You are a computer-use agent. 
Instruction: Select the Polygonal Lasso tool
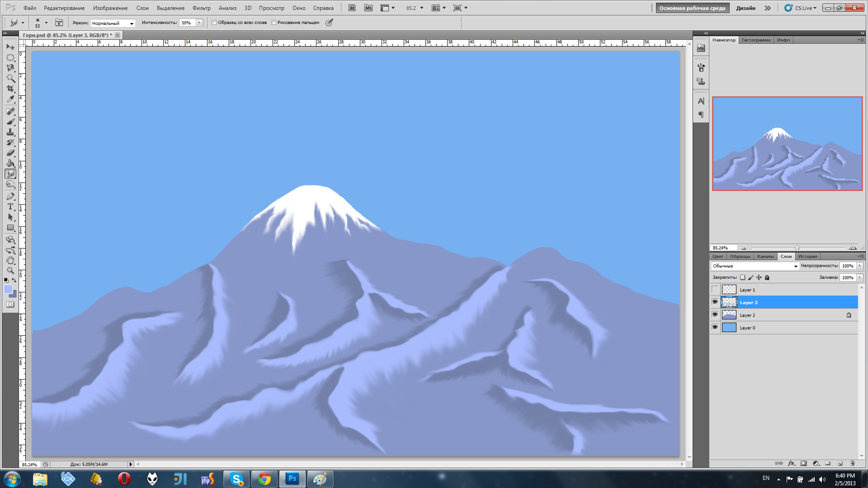pos(10,68)
